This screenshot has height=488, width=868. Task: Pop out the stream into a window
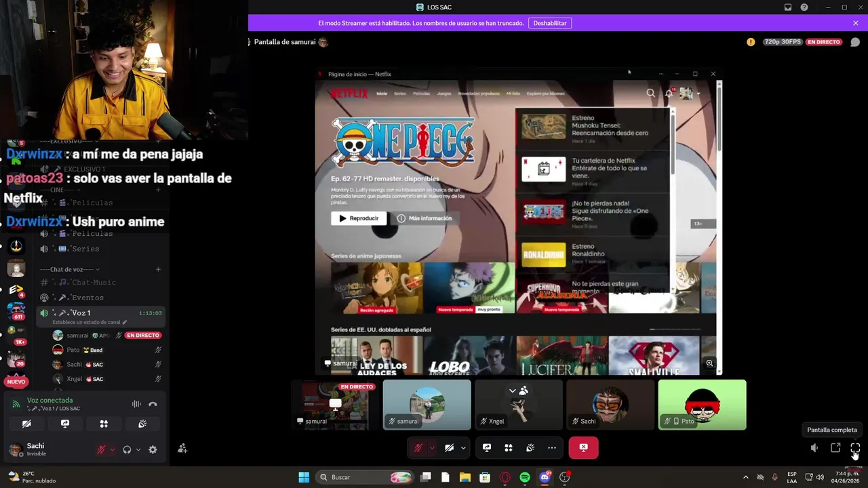[835, 448]
